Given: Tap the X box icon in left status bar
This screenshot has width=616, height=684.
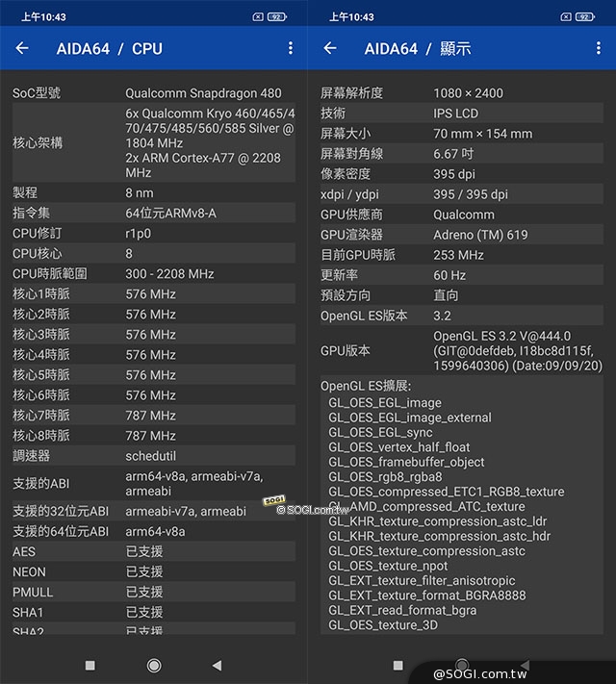Looking at the screenshot, I should [x=258, y=16].
